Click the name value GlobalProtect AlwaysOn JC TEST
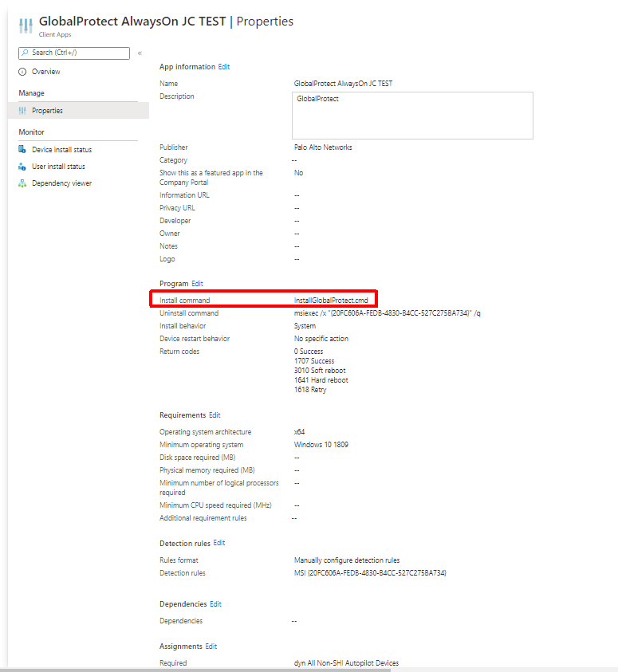618x672 pixels. point(343,84)
